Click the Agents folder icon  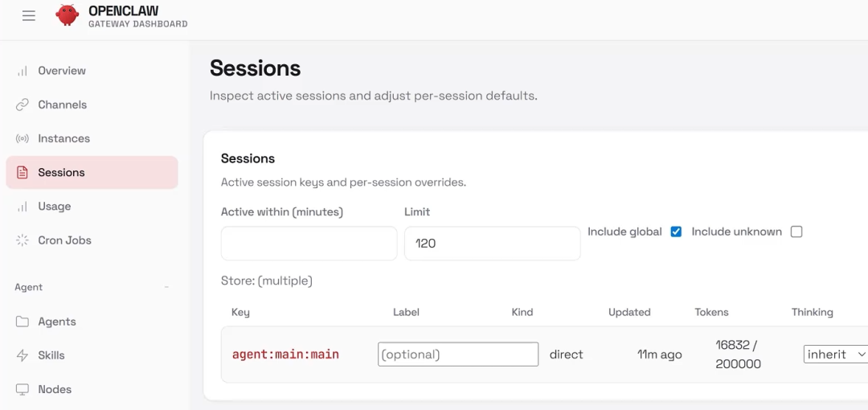(23, 322)
